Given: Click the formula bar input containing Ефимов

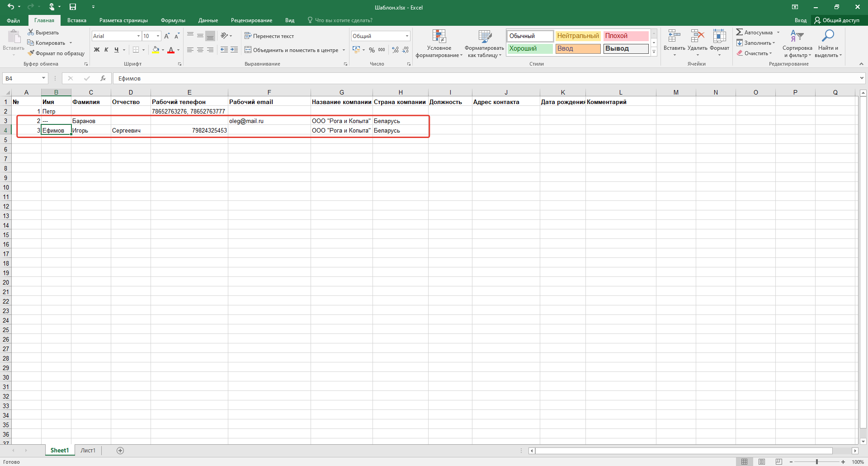Looking at the screenshot, I should coord(486,78).
